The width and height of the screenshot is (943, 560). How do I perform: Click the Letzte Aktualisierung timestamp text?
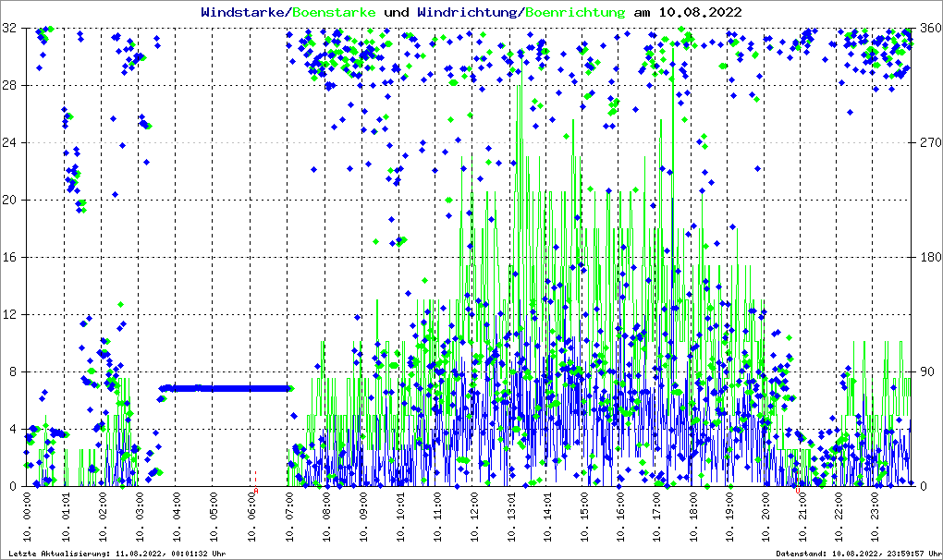click(x=115, y=554)
